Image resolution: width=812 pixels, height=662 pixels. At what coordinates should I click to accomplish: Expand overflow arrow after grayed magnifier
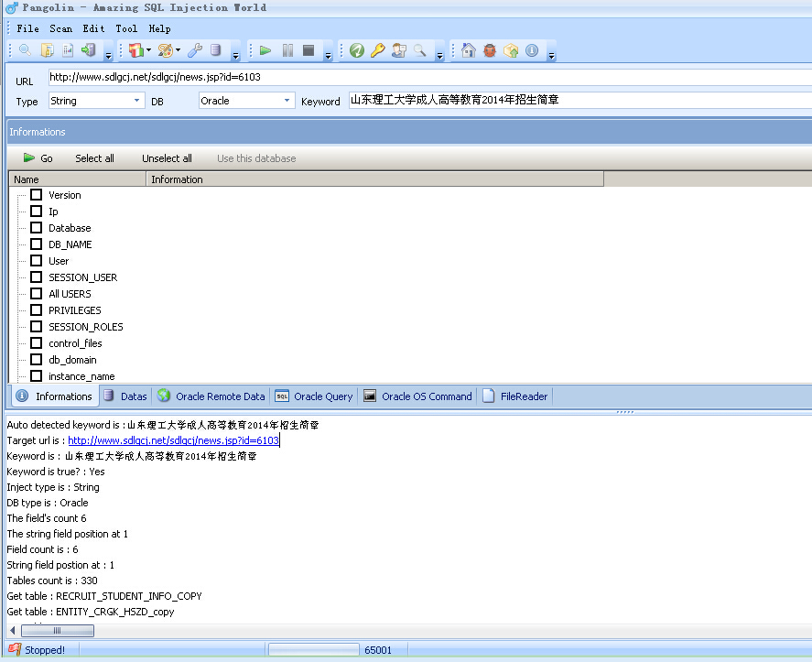(x=439, y=55)
